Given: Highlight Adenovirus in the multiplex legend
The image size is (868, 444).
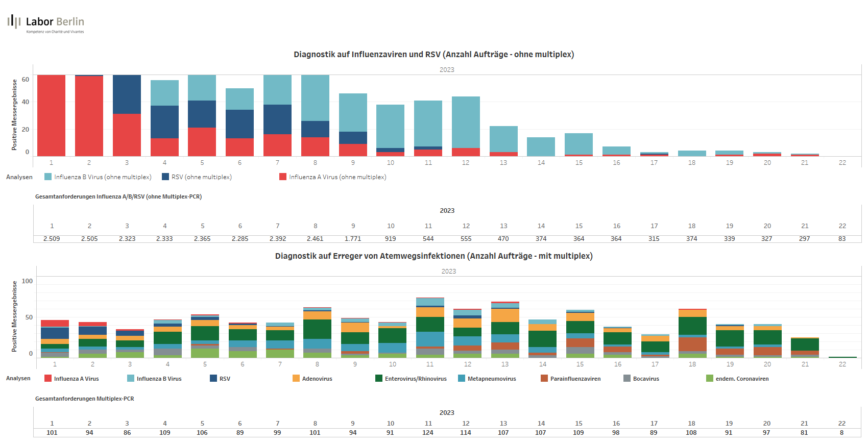Looking at the screenshot, I should click(317, 379).
